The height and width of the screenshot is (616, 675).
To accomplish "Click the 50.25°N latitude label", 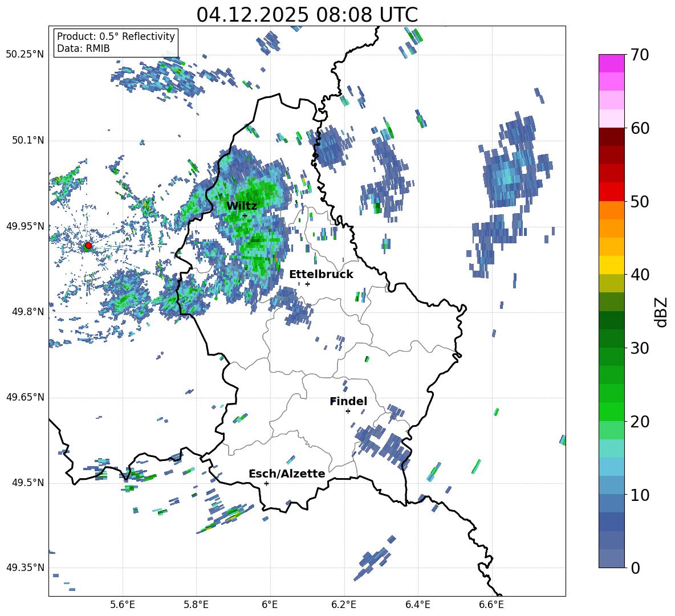I will (25, 55).
